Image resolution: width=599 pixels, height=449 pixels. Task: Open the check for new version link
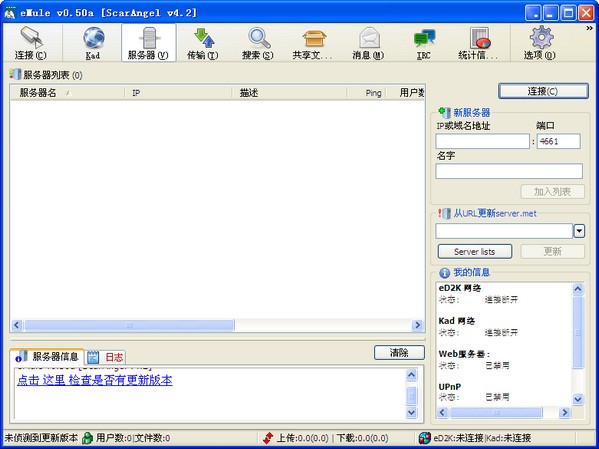(x=95, y=380)
